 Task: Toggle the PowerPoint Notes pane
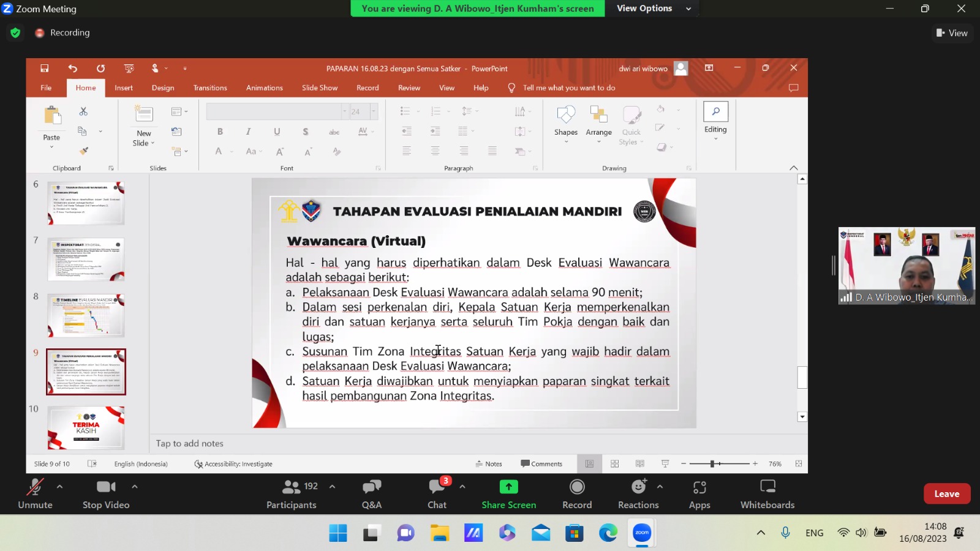(x=489, y=464)
